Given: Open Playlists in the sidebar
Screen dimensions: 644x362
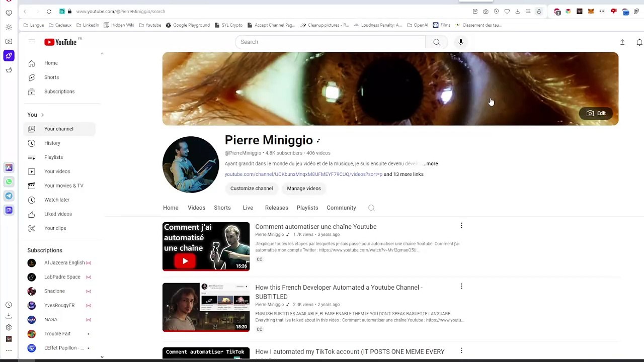Looking at the screenshot, I should [59, 157].
